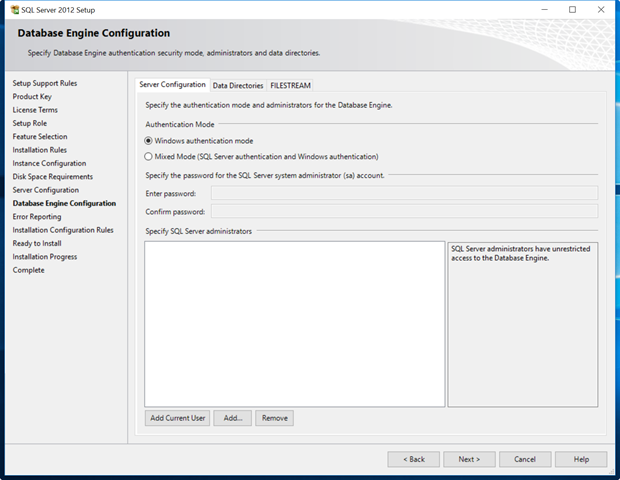This screenshot has width=620, height=480.
Task: Close the SQL Server 2012 Setup window
Action: click(x=601, y=9)
